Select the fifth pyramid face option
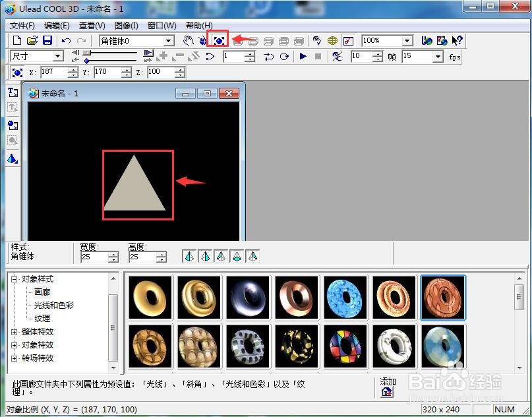Viewport: 532px width, 417px height. (252, 257)
